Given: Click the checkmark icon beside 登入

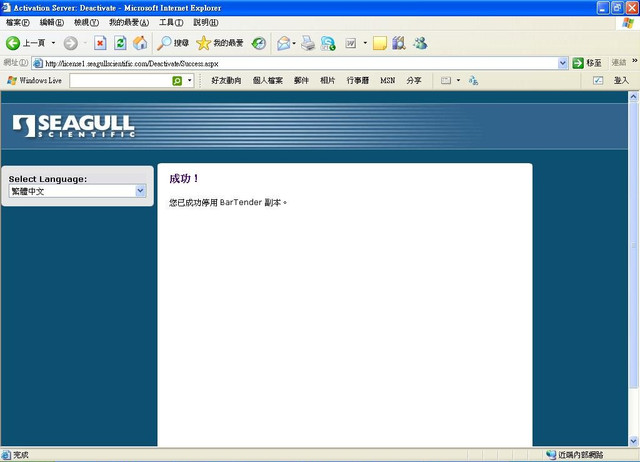Looking at the screenshot, I should click(x=598, y=80).
